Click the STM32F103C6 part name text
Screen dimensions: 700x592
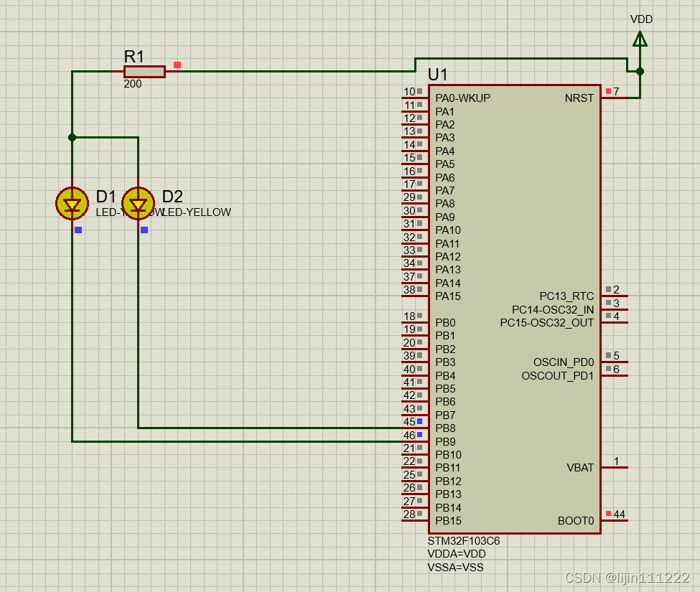tap(463, 541)
